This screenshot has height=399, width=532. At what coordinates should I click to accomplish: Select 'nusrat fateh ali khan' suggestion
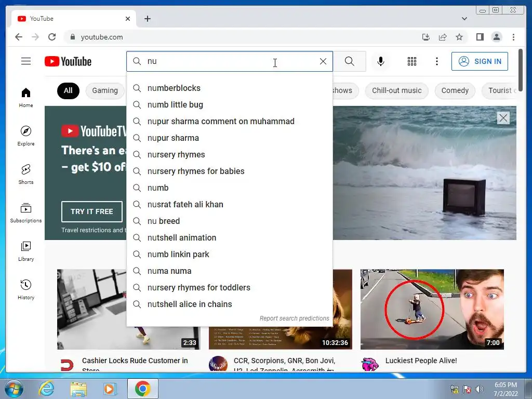pos(230,205)
